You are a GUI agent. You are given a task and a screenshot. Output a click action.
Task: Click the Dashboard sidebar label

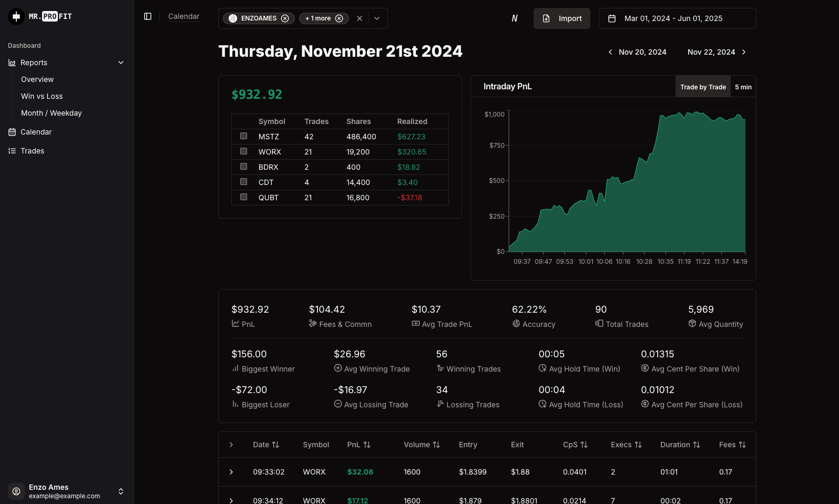click(24, 46)
